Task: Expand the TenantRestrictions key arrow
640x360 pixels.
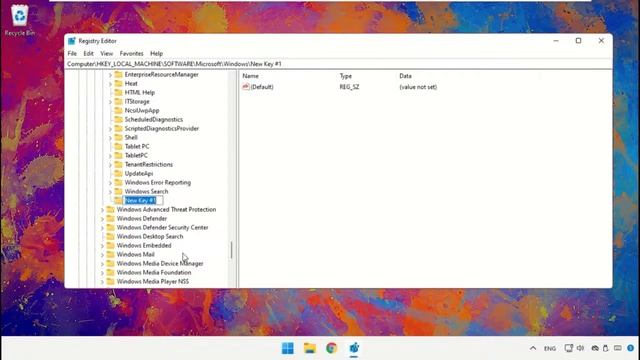Action: [x=110, y=164]
